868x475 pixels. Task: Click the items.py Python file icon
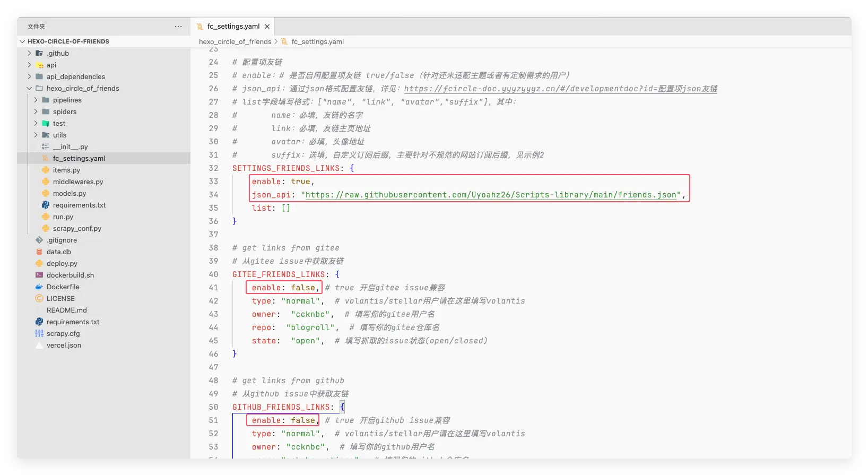[x=46, y=170]
